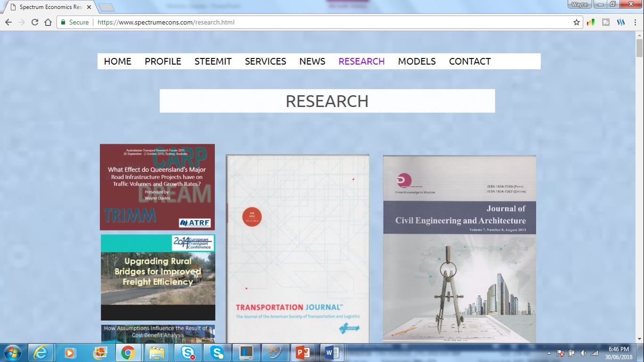
Task: Go back to the previous page
Action: click(x=8, y=22)
